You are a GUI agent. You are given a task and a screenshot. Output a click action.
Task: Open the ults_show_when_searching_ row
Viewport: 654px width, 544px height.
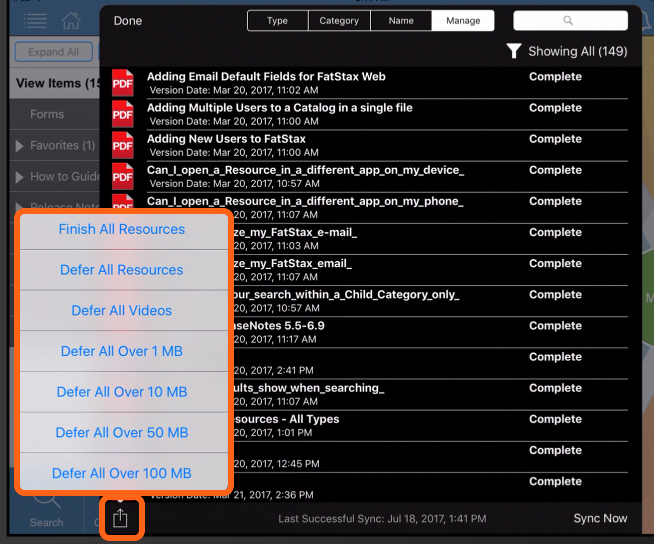click(430, 395)
